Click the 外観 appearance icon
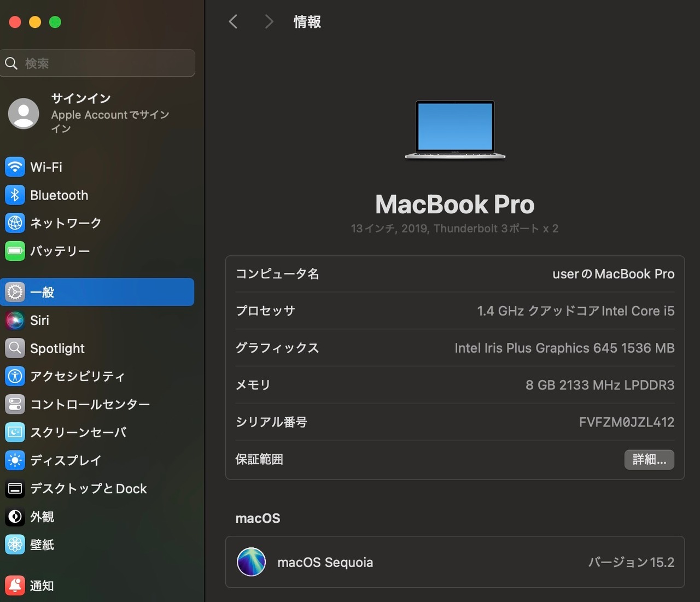 point(15,517)
